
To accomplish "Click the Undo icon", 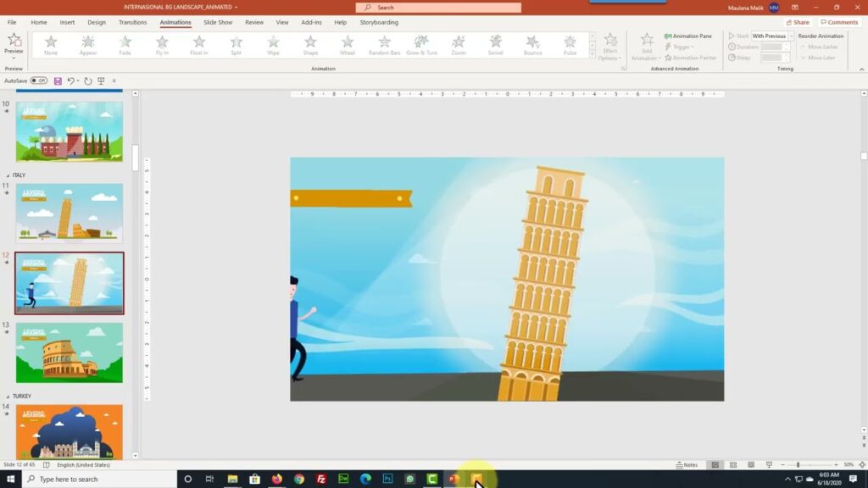I will 70,80.
